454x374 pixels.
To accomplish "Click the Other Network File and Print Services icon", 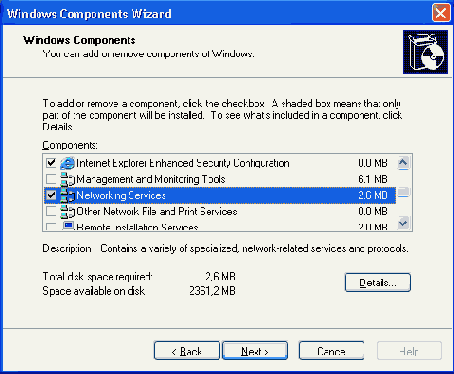I will [x=67, y=211].
